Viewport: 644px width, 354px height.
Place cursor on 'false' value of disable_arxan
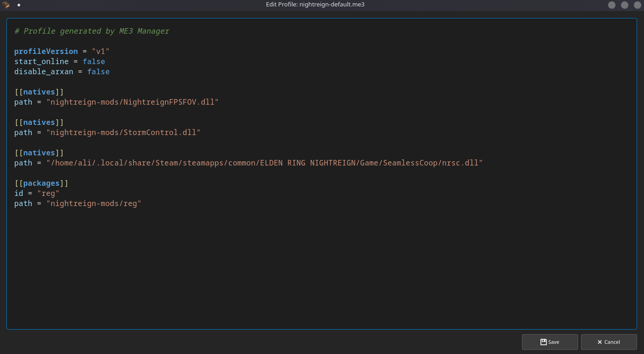coord(99,71)
